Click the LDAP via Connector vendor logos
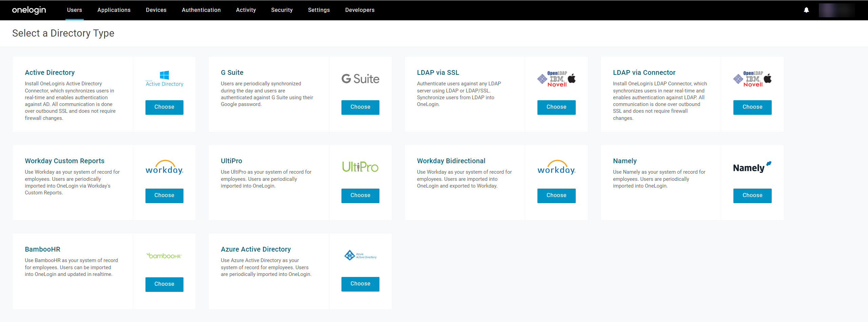The width and height of the screenshot is (868, 322). tap(752, 79)
